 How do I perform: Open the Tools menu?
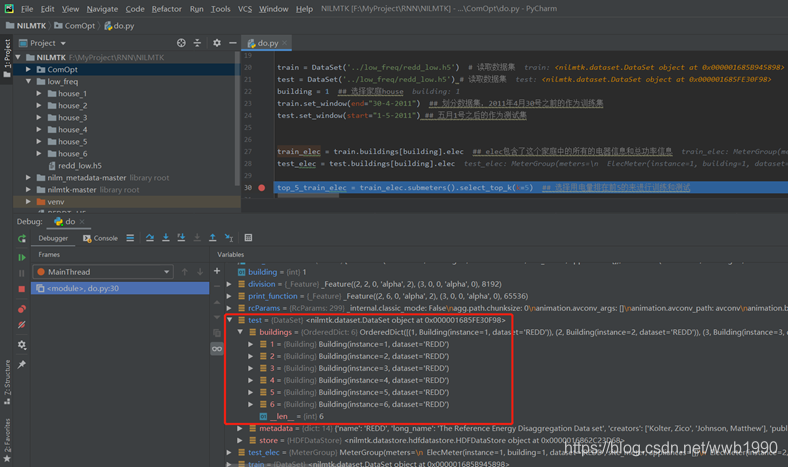point(221,9)
